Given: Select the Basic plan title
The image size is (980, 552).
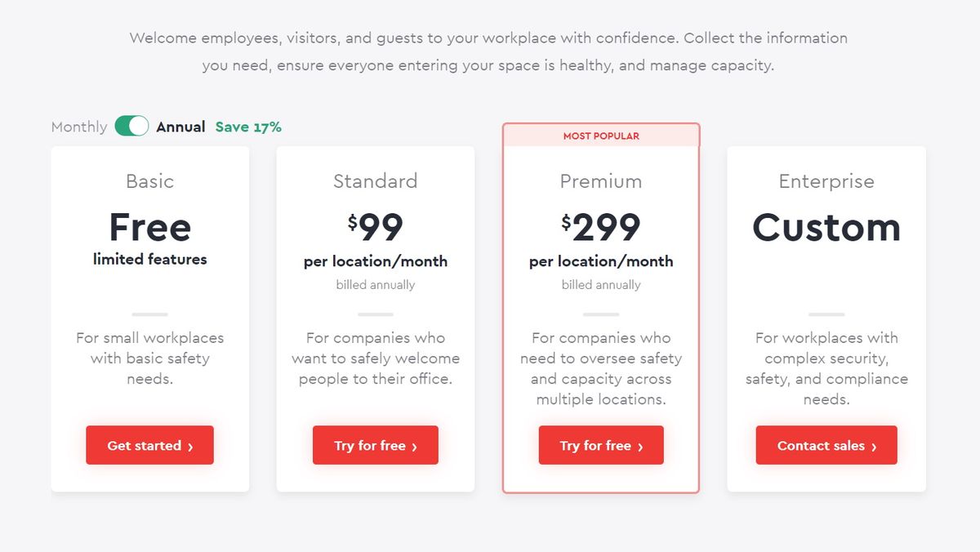Looking at the screenshot, I should pyautogui.click(x=149, y=181).
